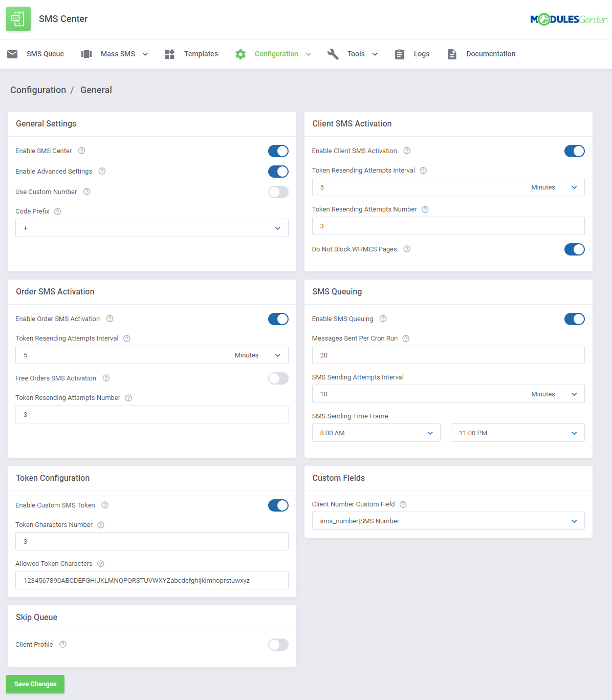
Task: Click the Logs clipboard icon
Action: pos(400,54)
